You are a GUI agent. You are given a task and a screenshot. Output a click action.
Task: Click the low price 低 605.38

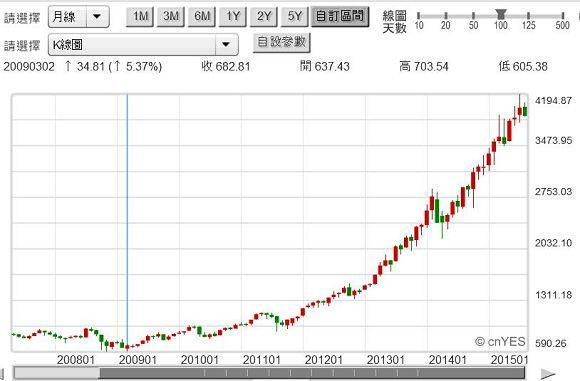[x=523, y=67]
